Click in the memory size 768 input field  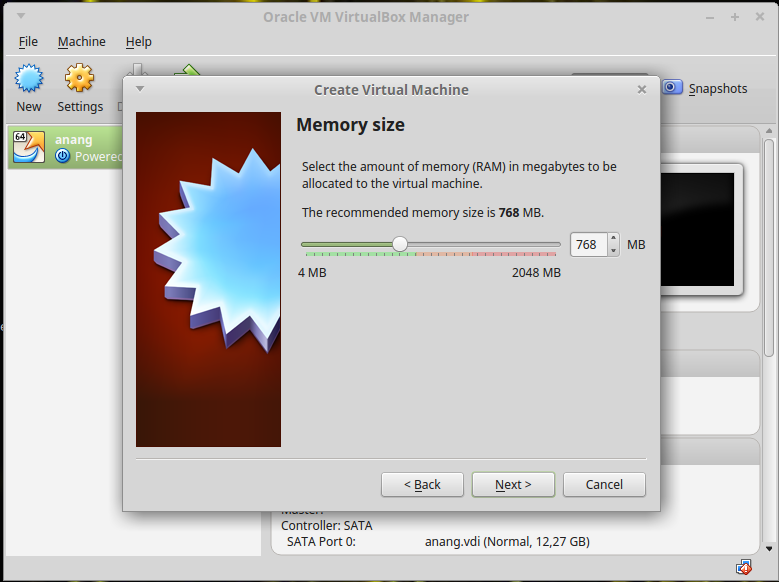(589, 245)
